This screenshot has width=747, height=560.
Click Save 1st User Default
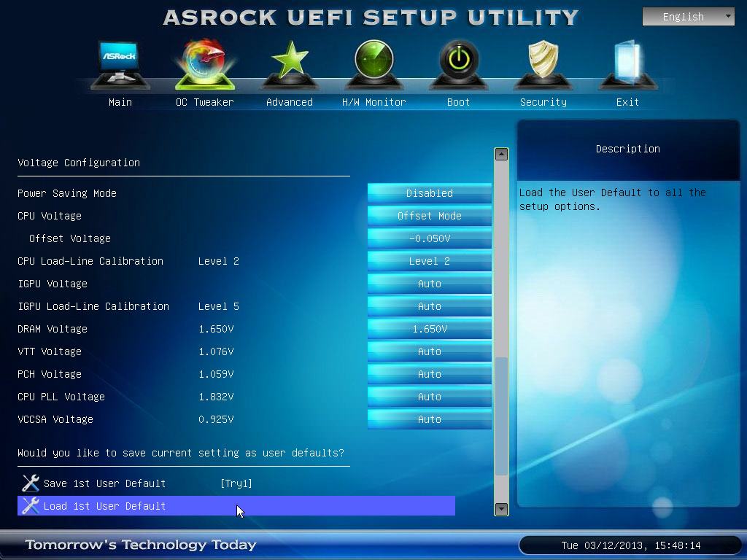(x=104, y=483)
